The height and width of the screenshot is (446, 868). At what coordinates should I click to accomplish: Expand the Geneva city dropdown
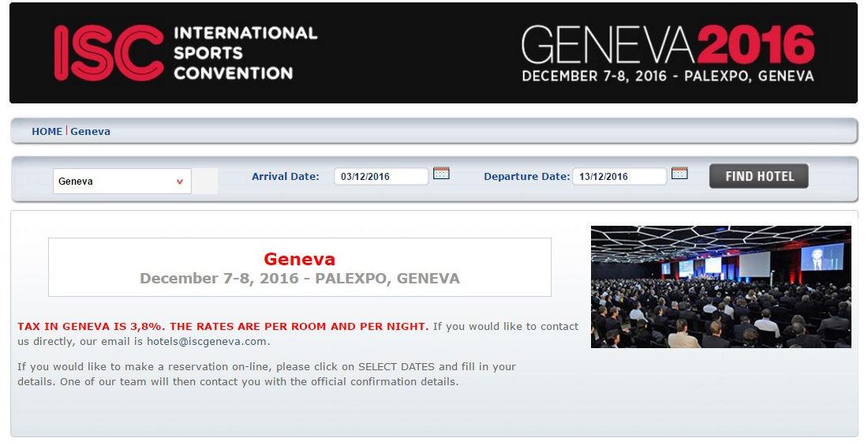(122, 182)
